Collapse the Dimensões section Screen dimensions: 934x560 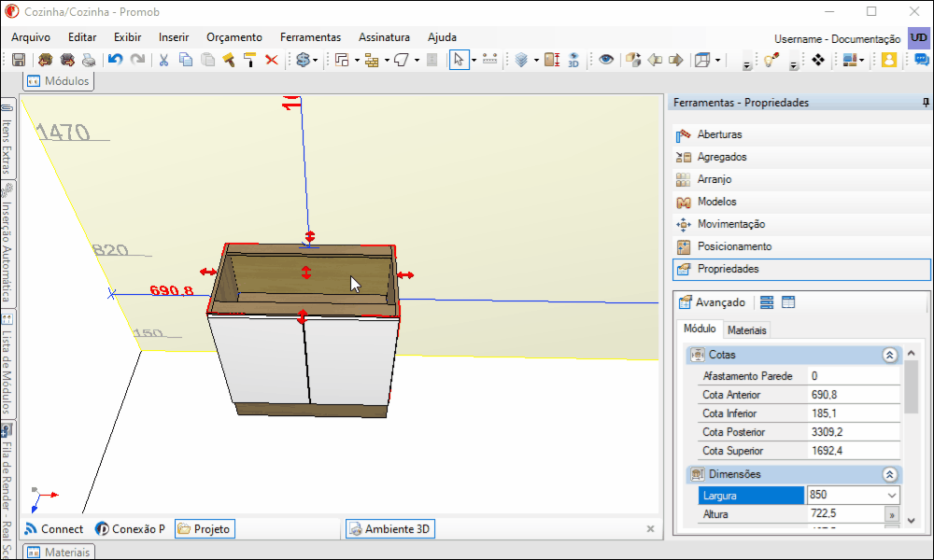click(x=889, y=474)
